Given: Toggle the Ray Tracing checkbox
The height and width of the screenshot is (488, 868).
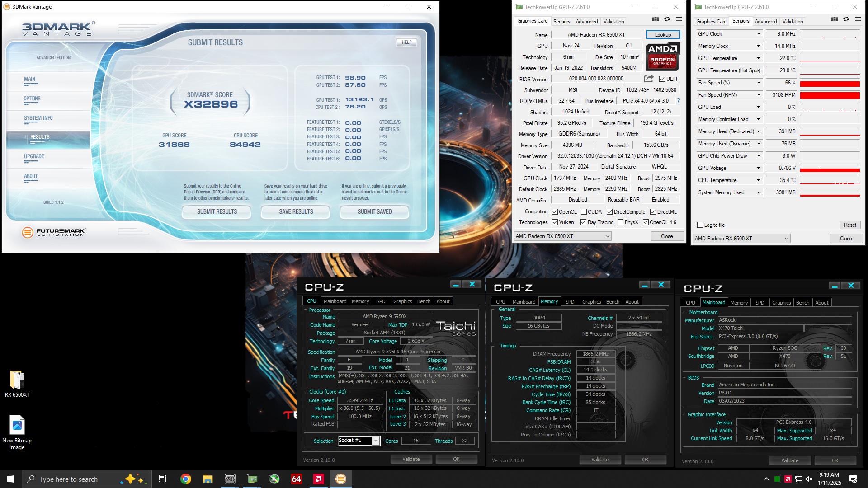Looking at the screenshot, I should tap(584, 222).
